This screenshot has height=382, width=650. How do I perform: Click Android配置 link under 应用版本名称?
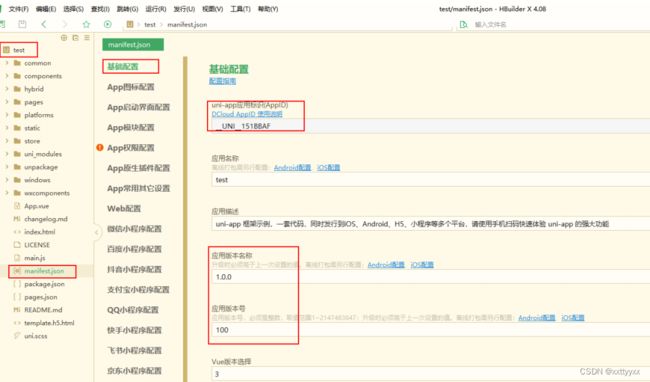click(x=386, y=265)
